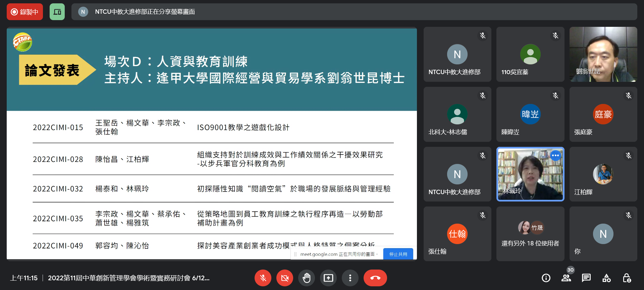Viewport: 644px width, 290px height.
Task: Click the red recording indicator button
Action: tap(25, 12)
